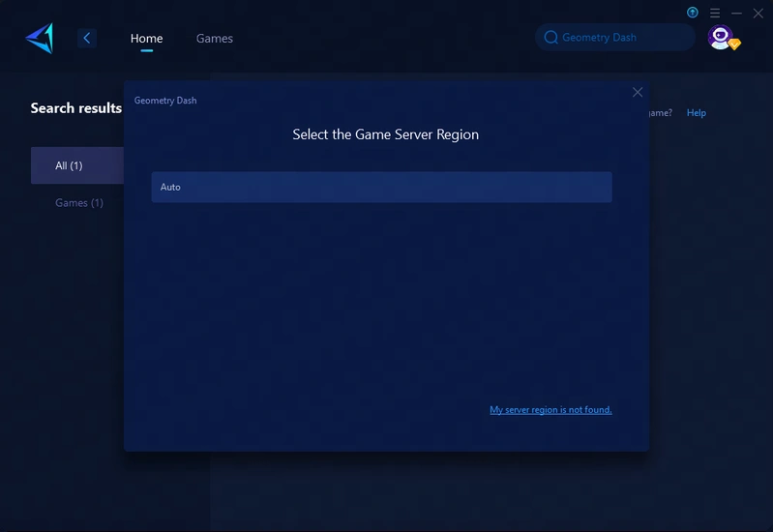Open the hamburger menu
The width and height of the screenshot is (773, 532).
coord(715,13)
